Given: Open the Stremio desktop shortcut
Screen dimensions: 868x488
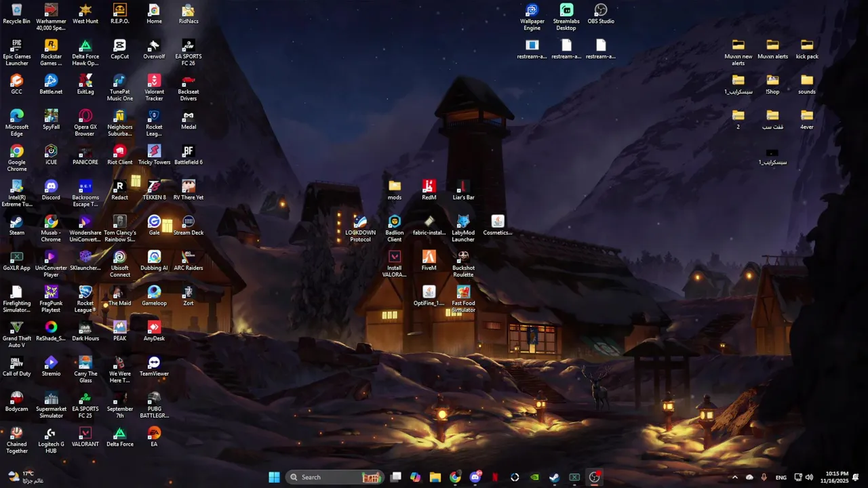Looking at the screenshot, I should pos(51,367).
